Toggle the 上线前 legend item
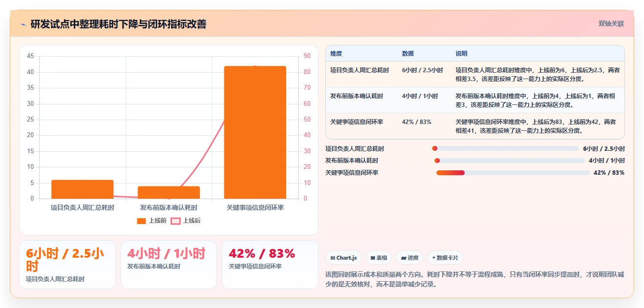This screenshot has height=308, width=644. [x=151, y=221]
